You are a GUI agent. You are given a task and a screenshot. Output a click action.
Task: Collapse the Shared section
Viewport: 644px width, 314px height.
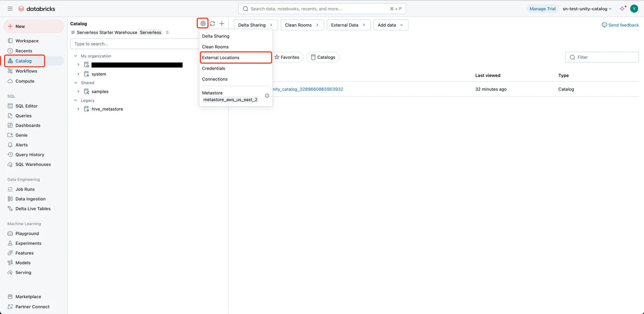pyautogui.click(x=75, y=83)
